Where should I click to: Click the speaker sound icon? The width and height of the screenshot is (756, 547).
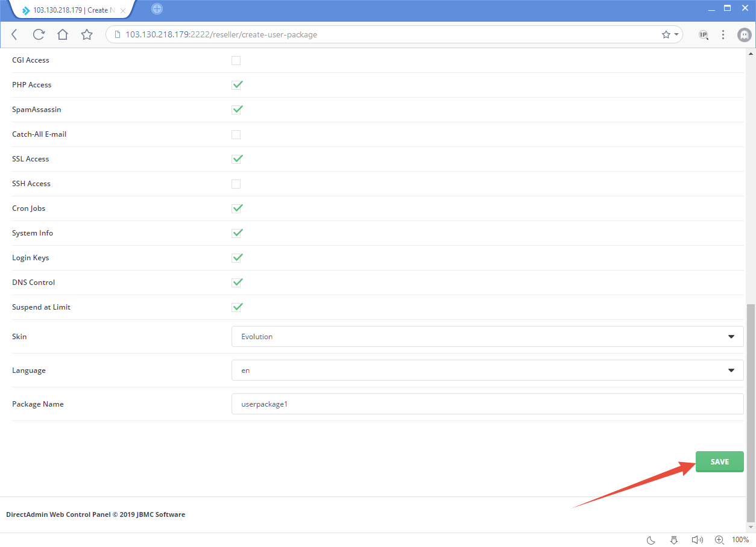pos(697,540)
